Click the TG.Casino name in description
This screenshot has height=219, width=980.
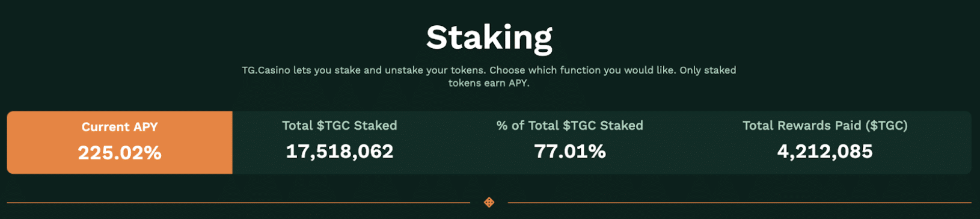click(265, 70)
